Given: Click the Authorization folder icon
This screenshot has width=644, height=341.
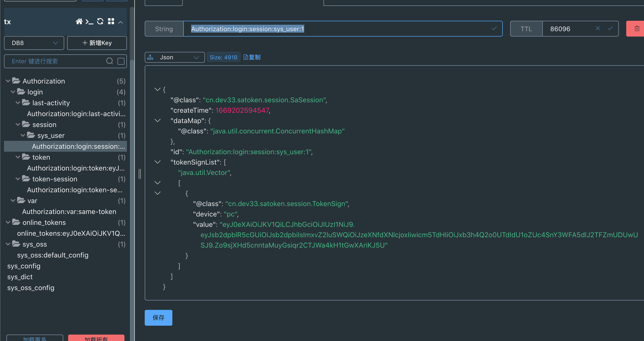Looking at the screenshot, I should click(x=16, y=81).
